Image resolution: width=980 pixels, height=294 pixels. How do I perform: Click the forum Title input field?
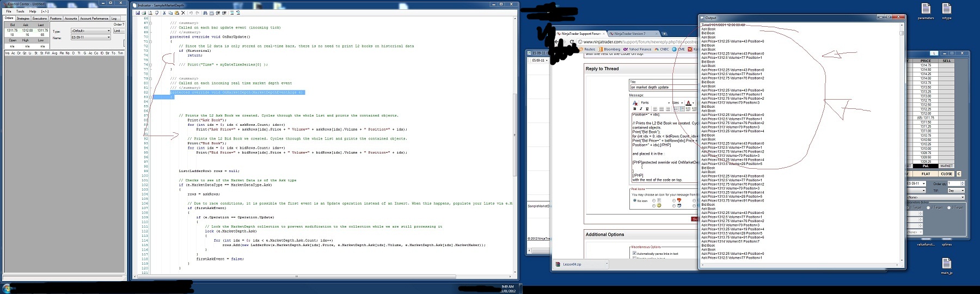point(663,87)
